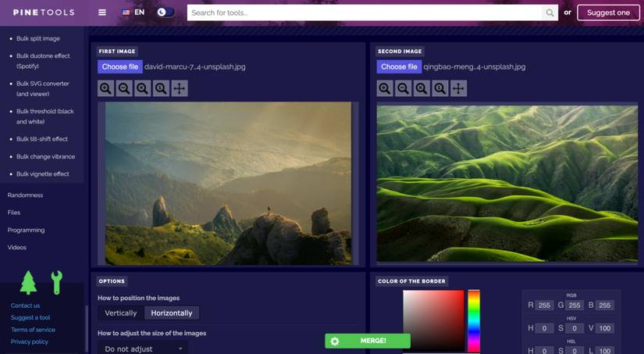Click the rainbow hue slider

tap(474, 321)
